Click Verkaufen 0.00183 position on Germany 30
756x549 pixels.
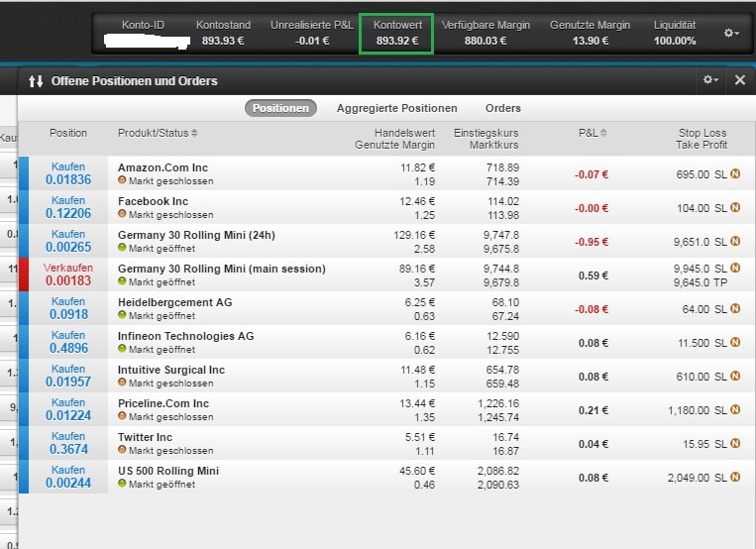click(x=68, y=274)
